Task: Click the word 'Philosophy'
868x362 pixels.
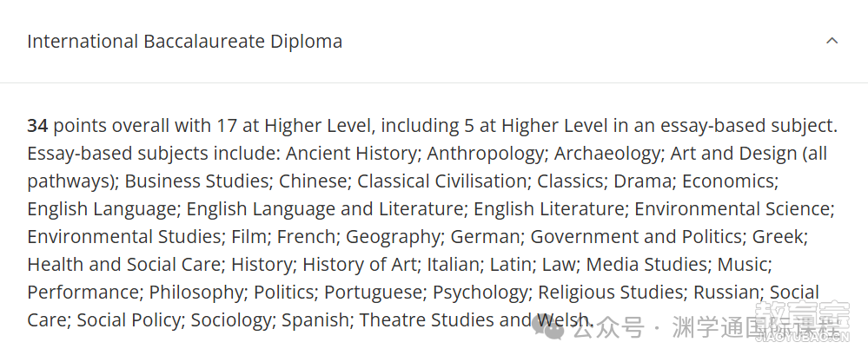Action: point(196,292)
